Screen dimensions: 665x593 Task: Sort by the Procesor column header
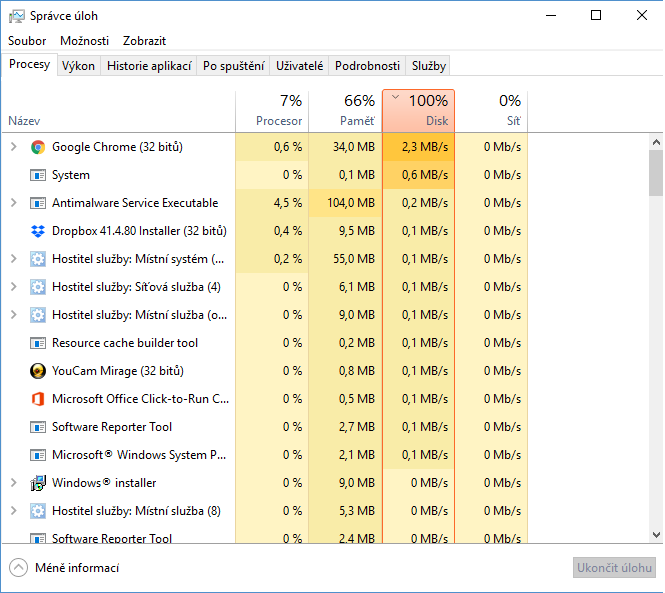pos(272,111)
